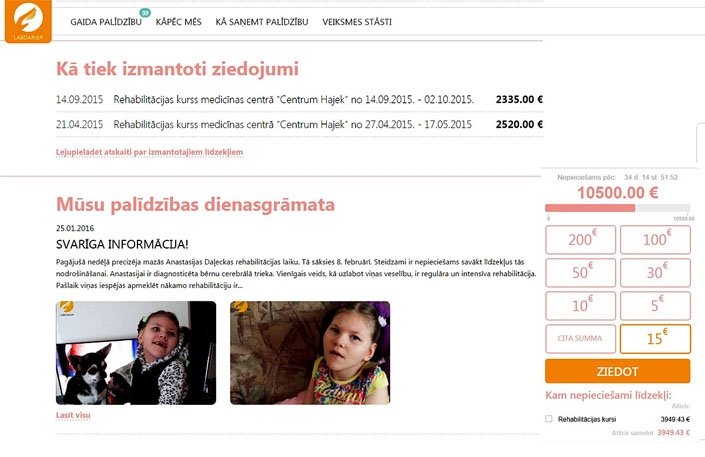
Task: Check the Rehabilitācijas kursi checkbox
Action: coord(549,419)
